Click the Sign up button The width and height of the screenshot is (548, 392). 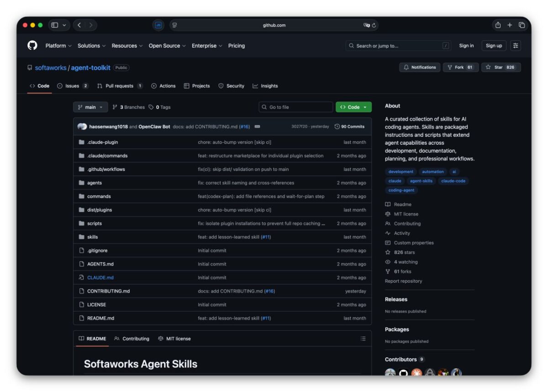[x=494, y=45]
